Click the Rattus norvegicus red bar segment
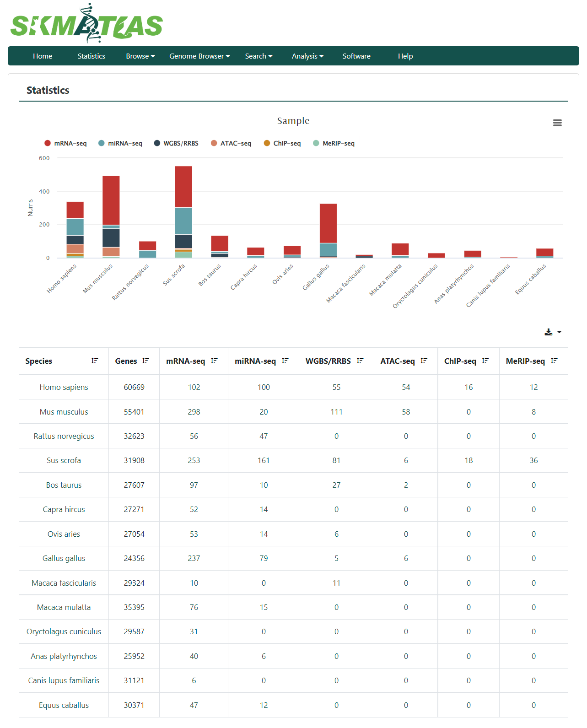 tap(147, 246)
